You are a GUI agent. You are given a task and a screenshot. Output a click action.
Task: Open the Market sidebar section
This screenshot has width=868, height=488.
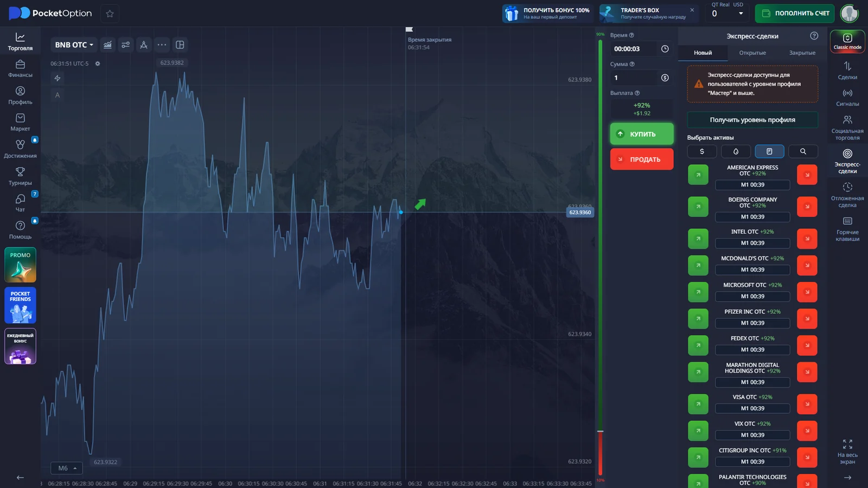click(x=20, y=122)
